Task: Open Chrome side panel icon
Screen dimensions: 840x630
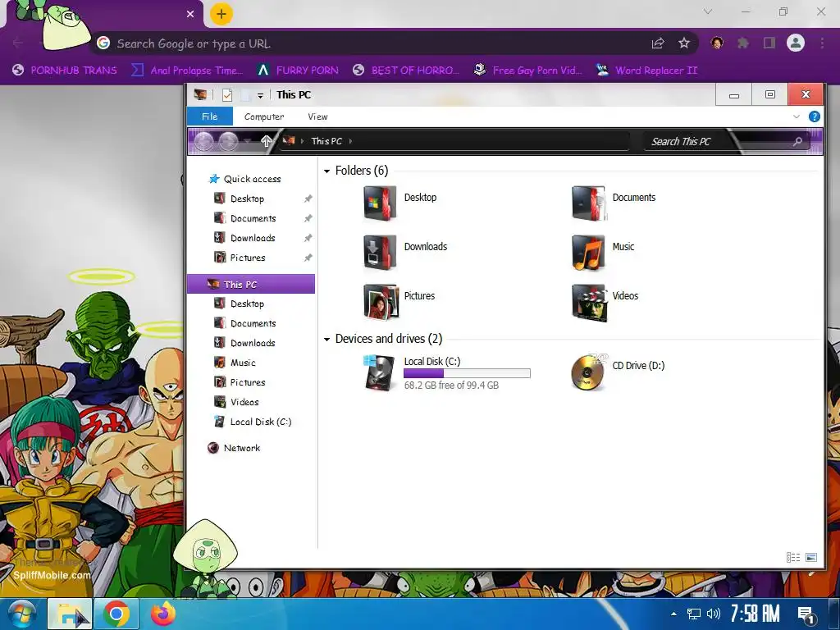Action: click(x=769, y=43)
